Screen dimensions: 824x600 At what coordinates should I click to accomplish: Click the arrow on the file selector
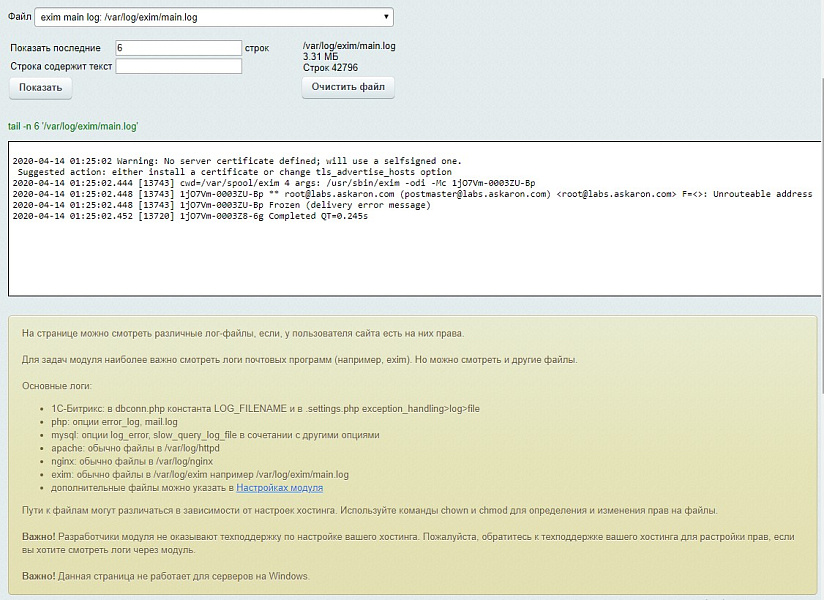(x=386, y=17)
